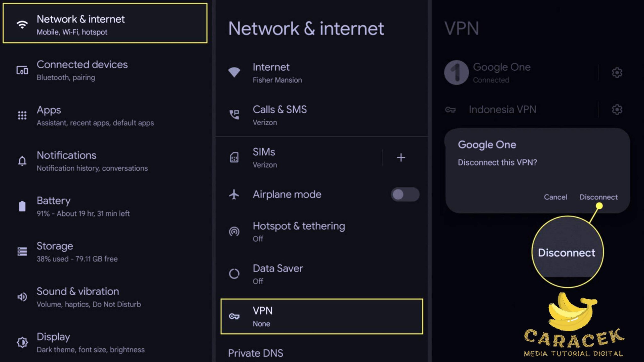Click the Airplane mode plane icon

point(234,194)
